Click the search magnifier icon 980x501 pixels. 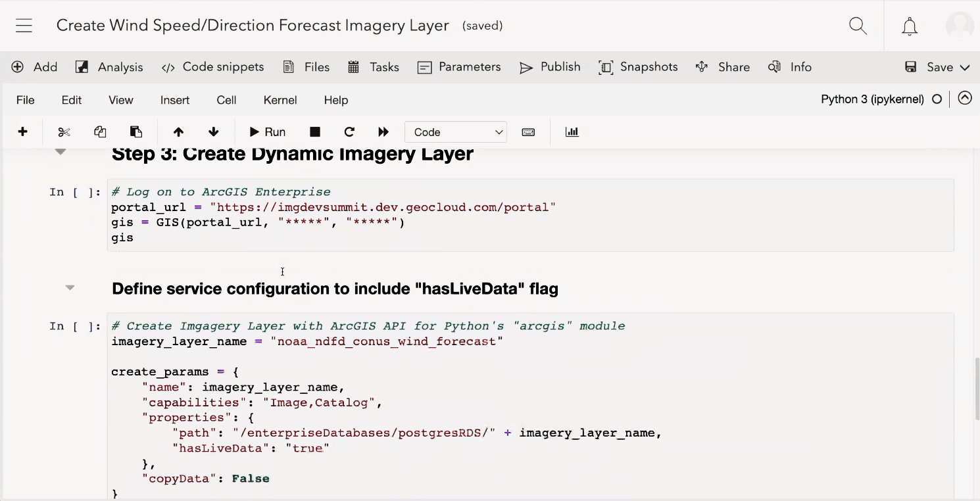click(x=858, y=26)
